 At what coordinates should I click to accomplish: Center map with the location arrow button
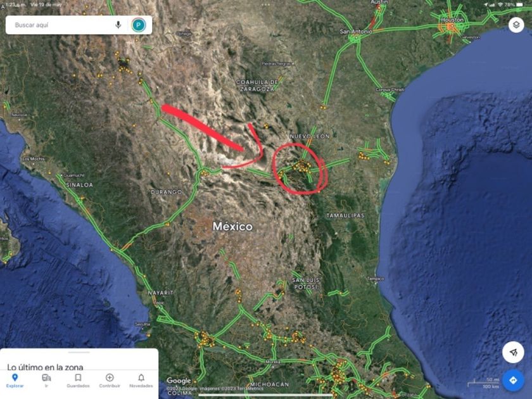click(x=513, y=352)
